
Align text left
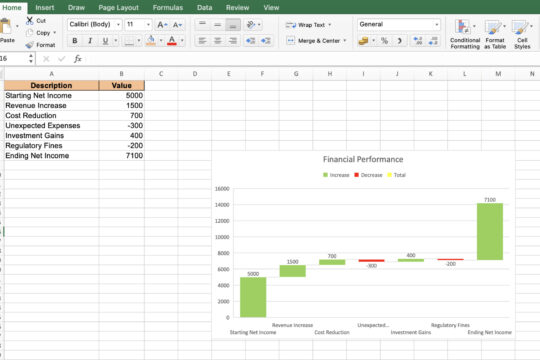pyautogui.click(x=202, y=41)
